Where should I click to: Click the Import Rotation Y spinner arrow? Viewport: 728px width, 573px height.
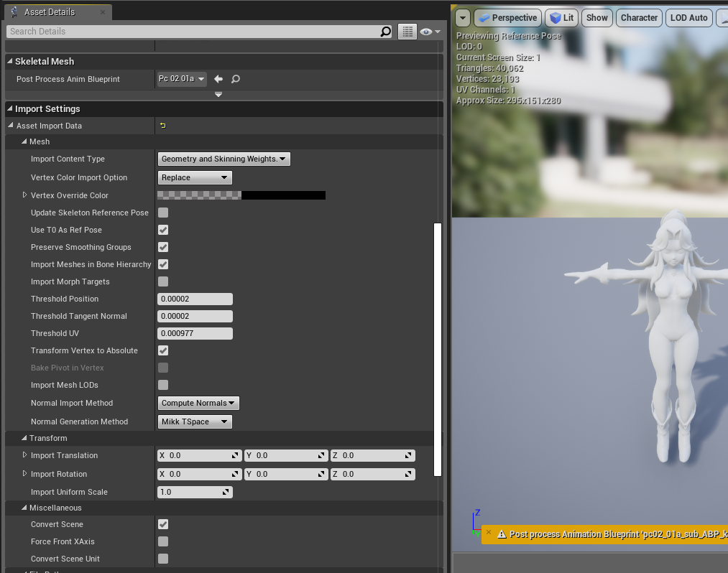click(321, 474)
